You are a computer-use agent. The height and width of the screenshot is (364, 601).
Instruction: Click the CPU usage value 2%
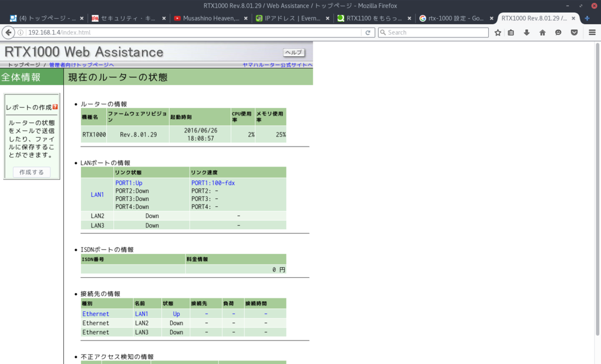(251, 135)
